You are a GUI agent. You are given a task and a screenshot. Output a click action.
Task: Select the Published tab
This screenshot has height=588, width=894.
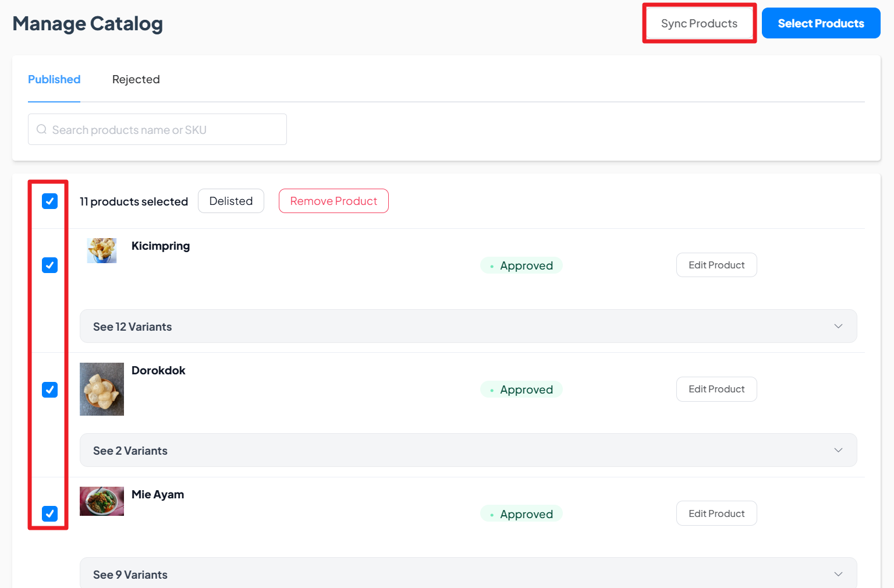[54, 79]
